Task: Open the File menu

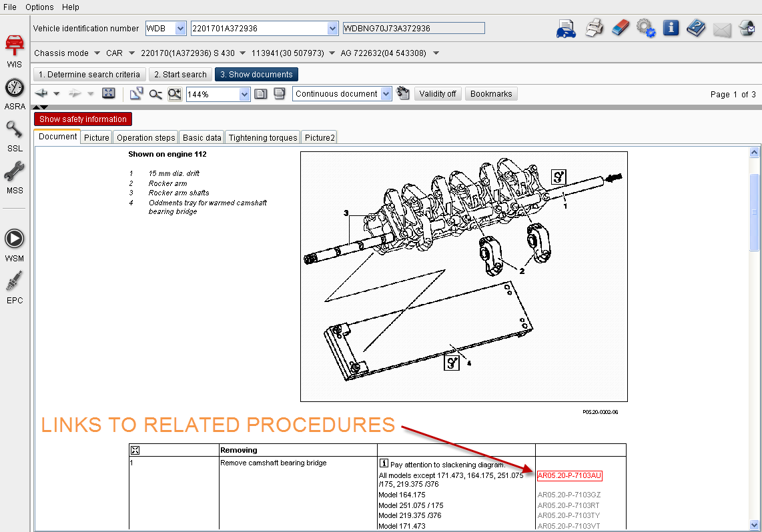Action: pyautogui.click(x=10, y=7)
